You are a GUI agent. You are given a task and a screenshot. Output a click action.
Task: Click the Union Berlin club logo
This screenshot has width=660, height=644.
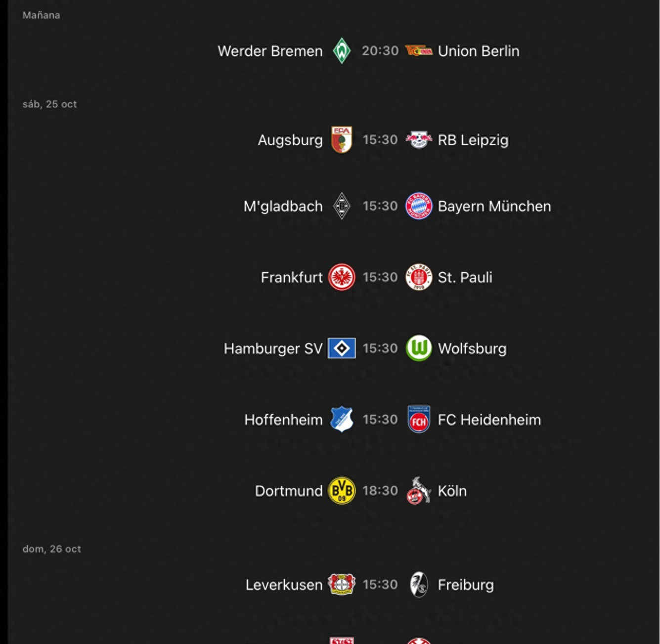point(419,51)
